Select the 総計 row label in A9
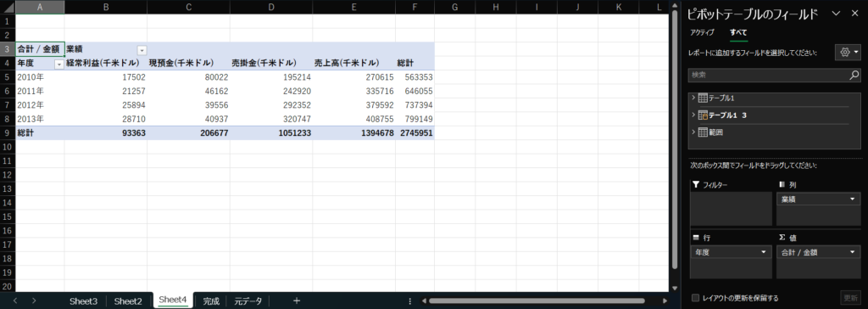This screenshot has height=309, width=868. pos(40,133)
